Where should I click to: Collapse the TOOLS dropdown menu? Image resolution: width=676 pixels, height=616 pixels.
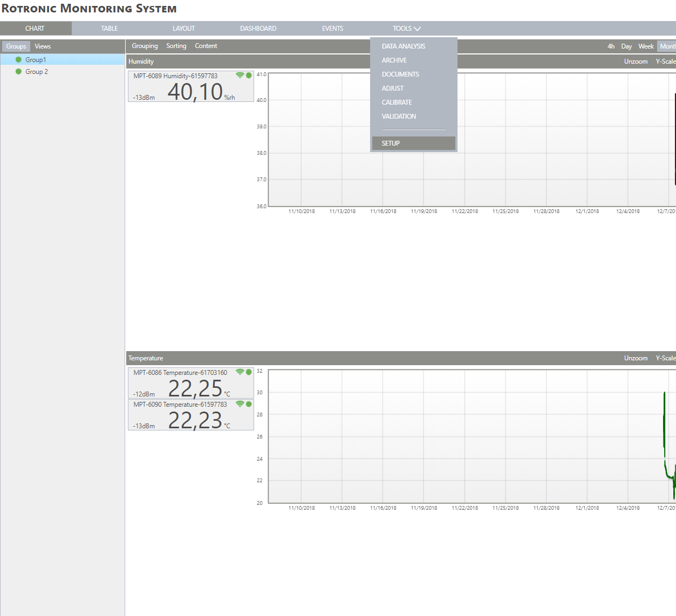click(x=406, y=29)
